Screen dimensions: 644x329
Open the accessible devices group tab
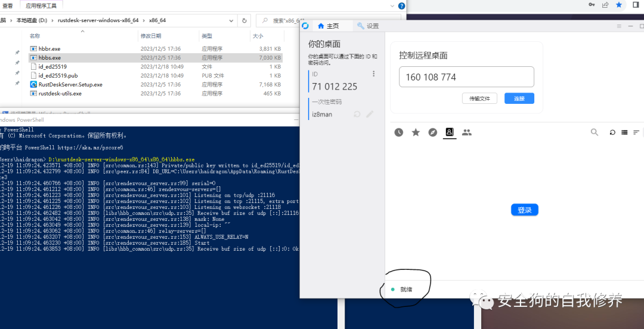click(466, 133)
